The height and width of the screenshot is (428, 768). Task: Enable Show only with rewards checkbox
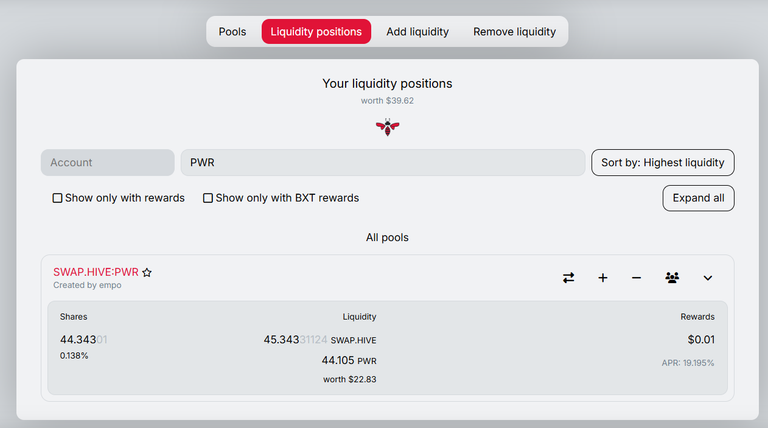(57, 198)
